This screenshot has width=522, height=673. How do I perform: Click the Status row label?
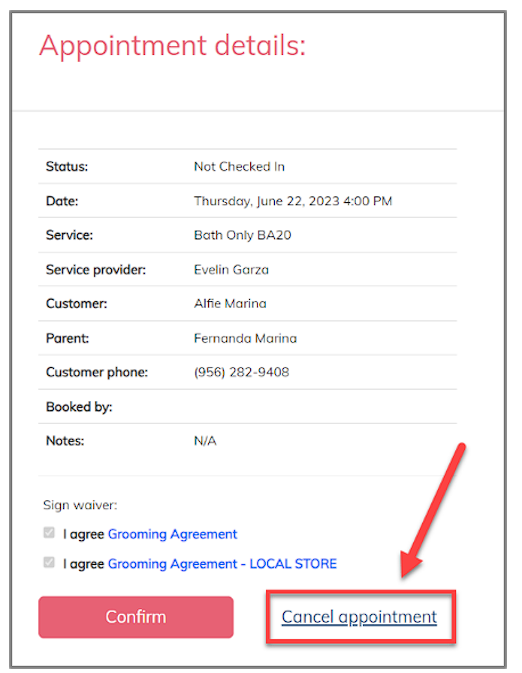pyautogui.click(x=67, y=167)
